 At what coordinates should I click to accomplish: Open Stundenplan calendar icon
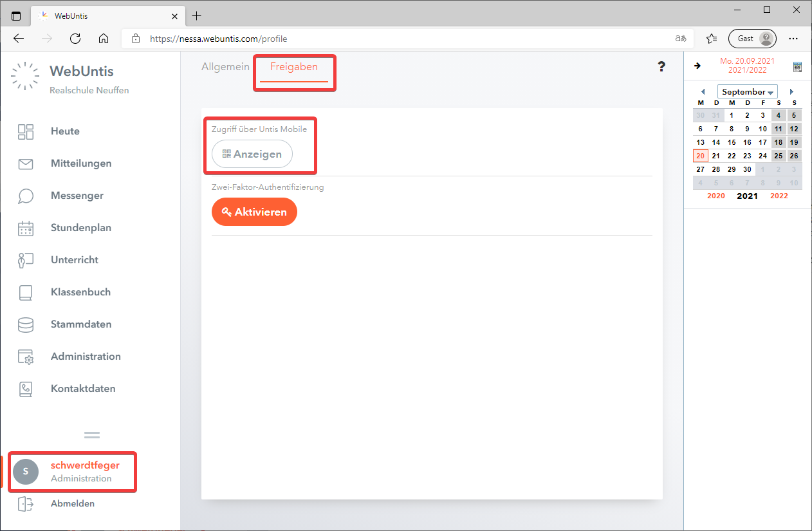(26, 228)
